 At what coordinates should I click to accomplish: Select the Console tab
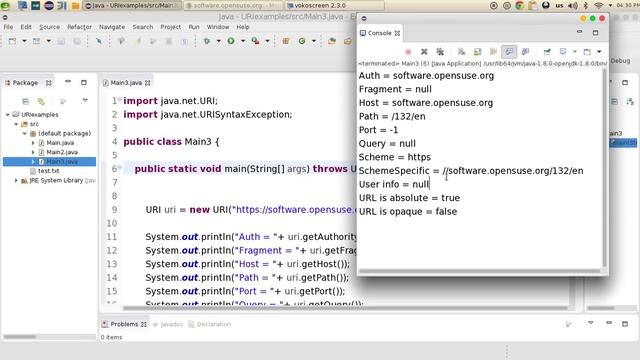pyautogui.click(x=380, y=33)
